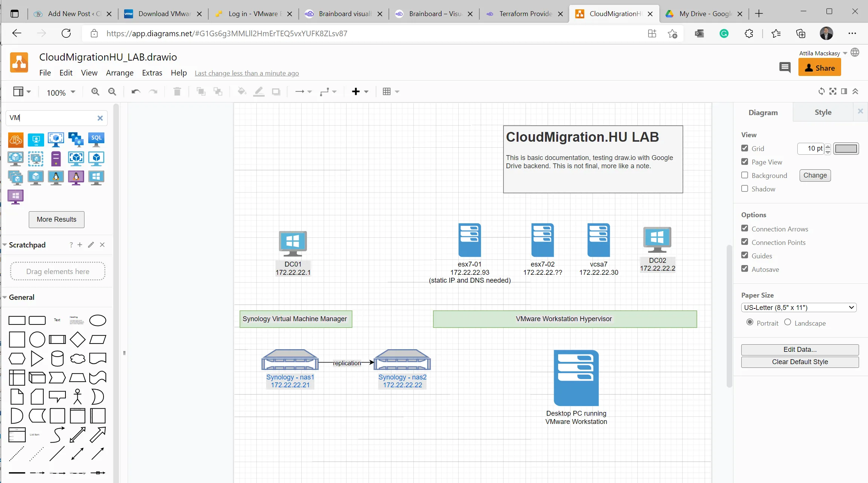Image resolution: width=868 pixels, height=483 pixels.
Task: Collapse the toolbar with double chevron
Action: [x=855, y=91]
